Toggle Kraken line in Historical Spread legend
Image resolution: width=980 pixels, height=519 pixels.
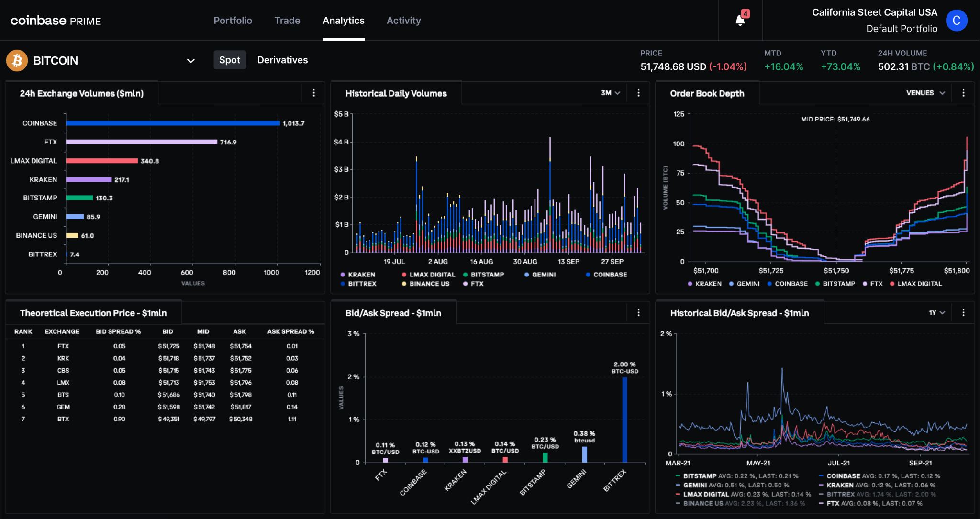[877, 485]
